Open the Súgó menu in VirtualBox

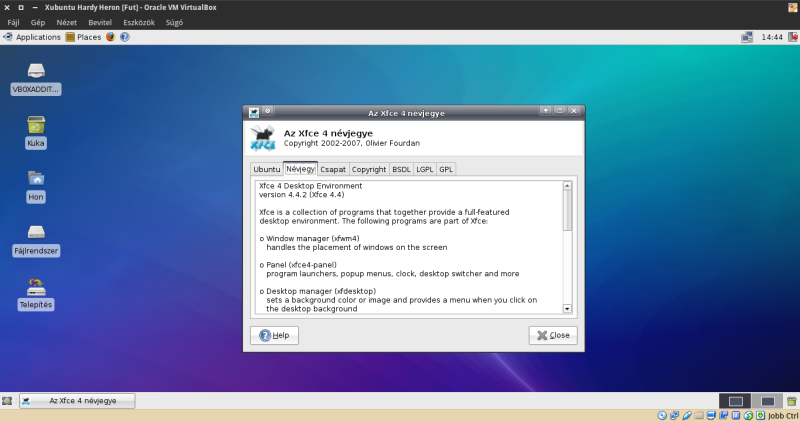(x=174, y=22)
